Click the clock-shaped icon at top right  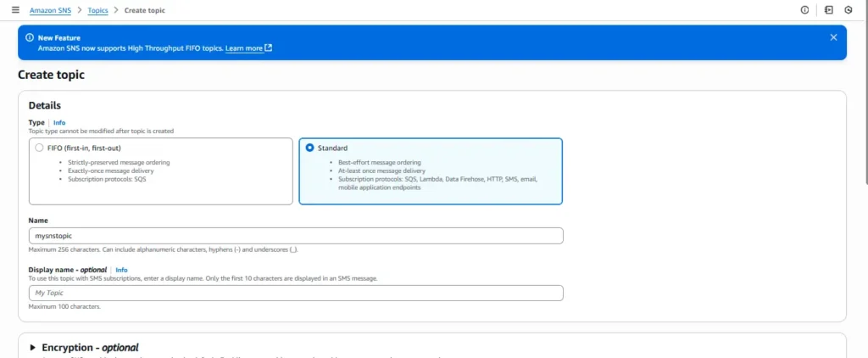[x=848, y=10]
